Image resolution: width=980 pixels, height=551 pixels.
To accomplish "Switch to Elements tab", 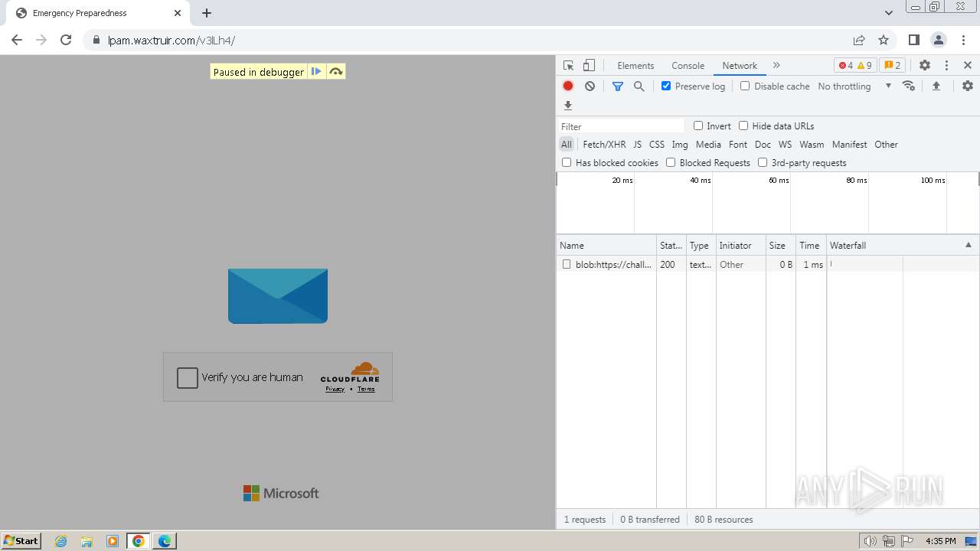I will pyautogui.click(x=635, y=66).
